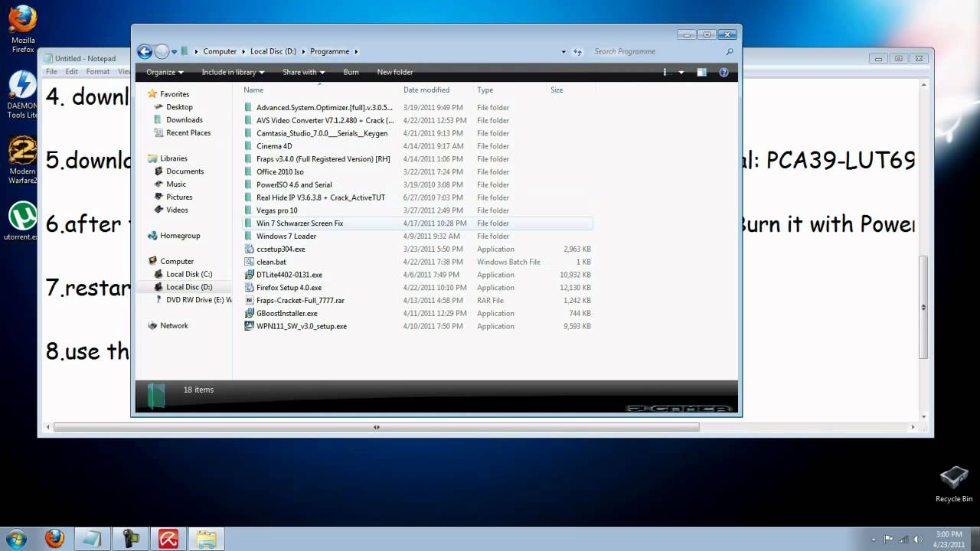Select Network in navigation pane
980x551 pixels.
click(x=174, y=325)
